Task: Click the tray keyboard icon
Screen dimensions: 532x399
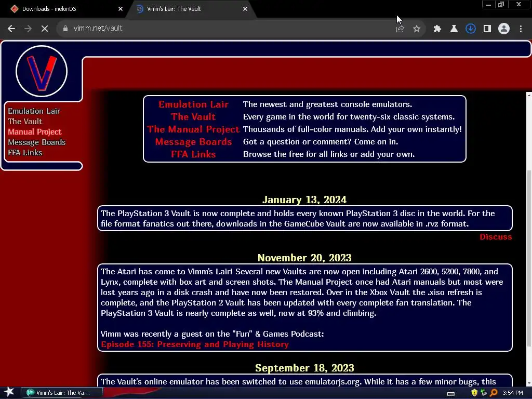Action: [451, 394]
